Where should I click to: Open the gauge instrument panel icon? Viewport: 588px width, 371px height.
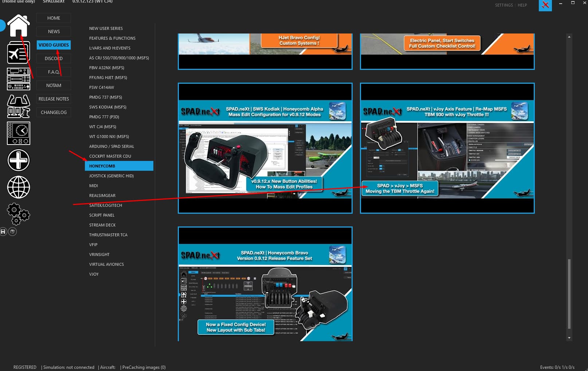pyautogui.click(x=18, y=133)
